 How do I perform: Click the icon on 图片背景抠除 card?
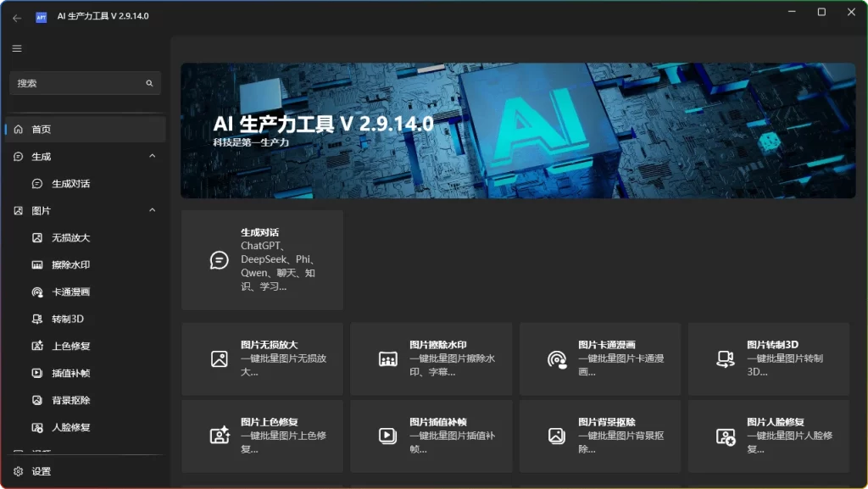point(557,436)
